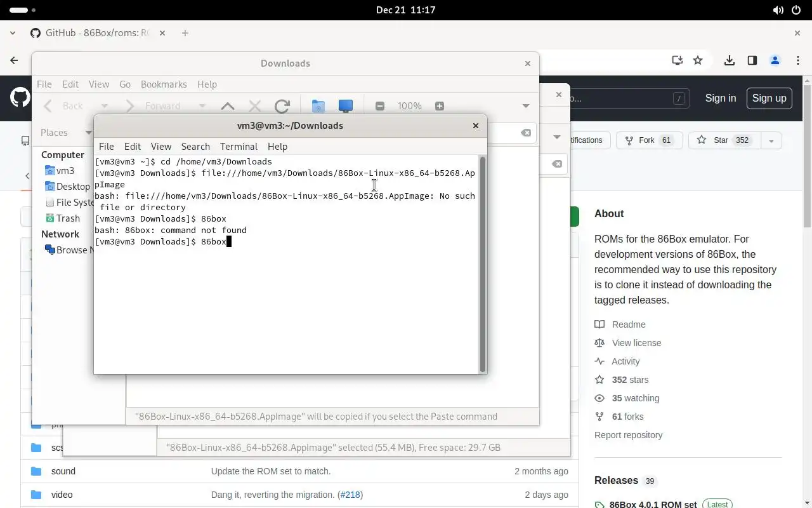Click the Fork 61 button

pos(649,140)
